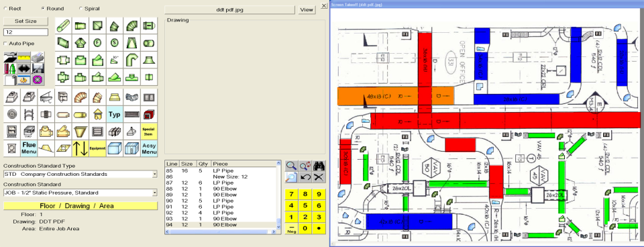This screenshot has height=247, width=644.
Task: Click the Neg keypad button
Action: click(x=292, y=228)
